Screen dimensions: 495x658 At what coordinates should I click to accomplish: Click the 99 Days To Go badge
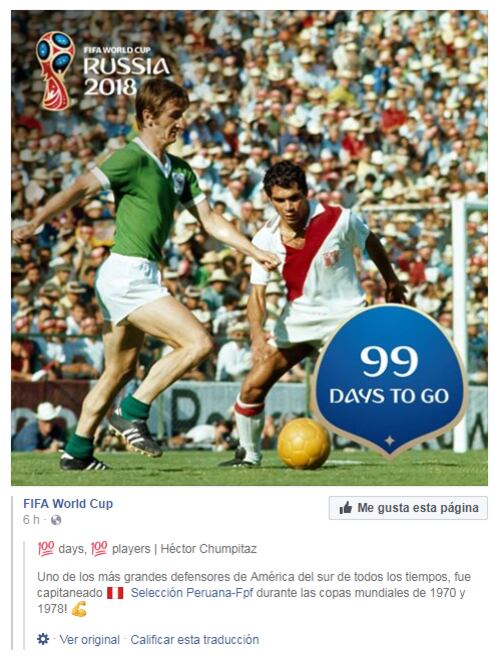pos(389,380)
